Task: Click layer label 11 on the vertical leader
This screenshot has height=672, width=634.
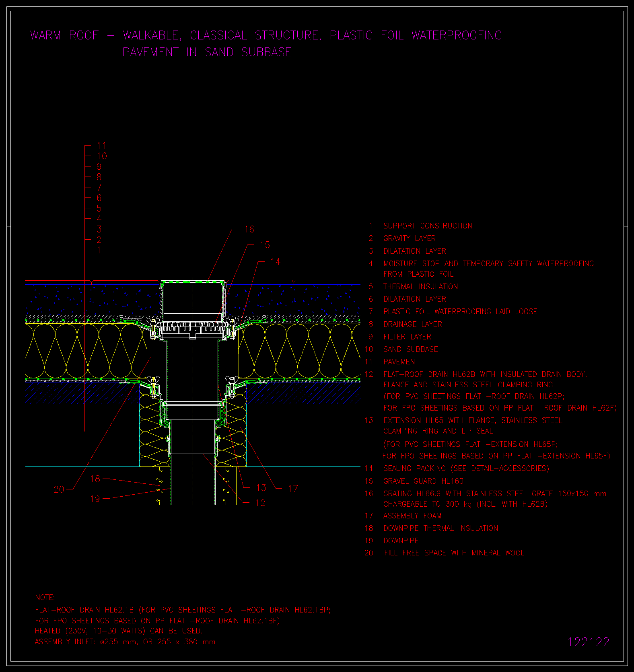Action: tap(102, 146)
